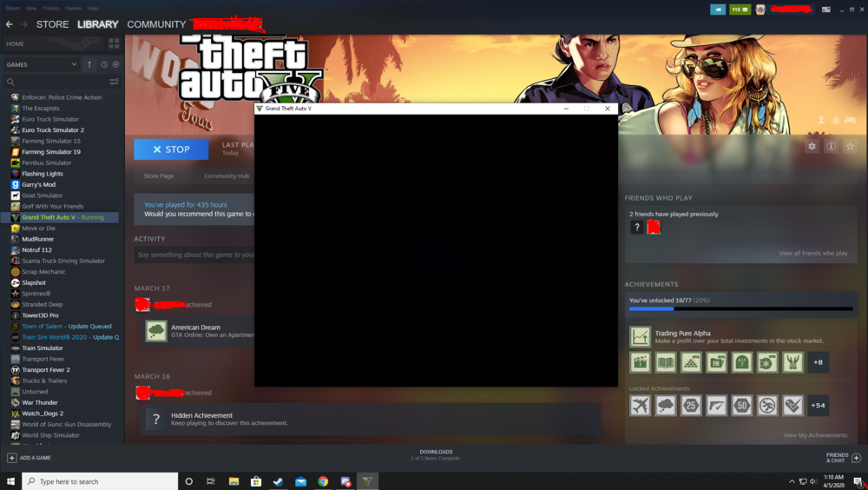Click the library search field
This screenshot has width=868, height=490.
[56, 82]
